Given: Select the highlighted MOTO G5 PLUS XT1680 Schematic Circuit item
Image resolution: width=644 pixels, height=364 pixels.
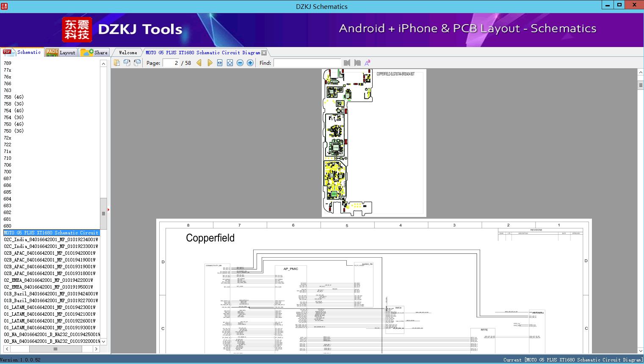Looking at the screenshot, I should point(52,233).
